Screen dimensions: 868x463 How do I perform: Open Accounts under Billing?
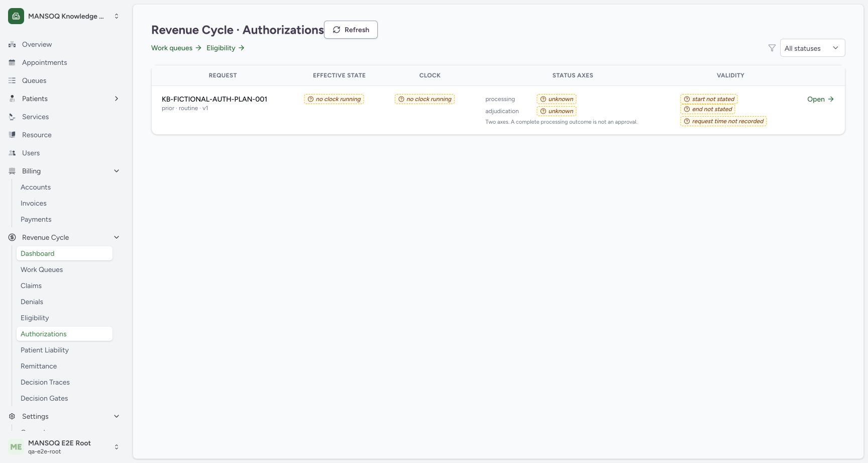[x=36, y=187]
